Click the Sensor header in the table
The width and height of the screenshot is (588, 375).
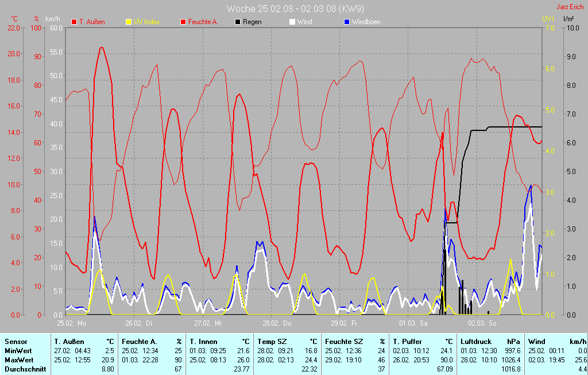[x=16, y=342]
